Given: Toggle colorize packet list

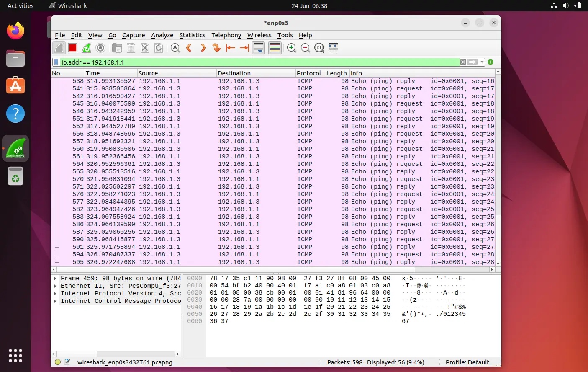Looking at the screenshot, I should 275,48.
